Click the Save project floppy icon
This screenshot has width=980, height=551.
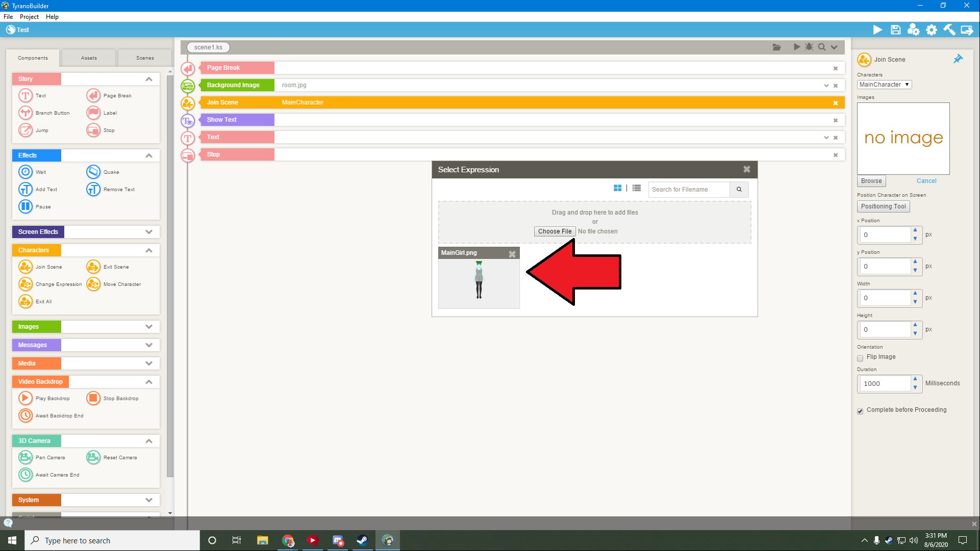pyautogui.click(x=895, y=30)
